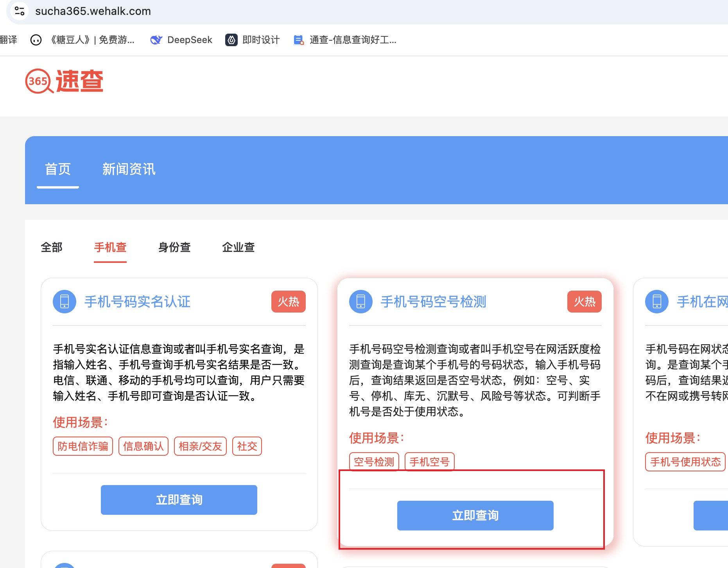This screenshot has height=568, width=728.
Task: Click the 火热 badge on 手机号码实名认证 card
Action: coord(288,302)
